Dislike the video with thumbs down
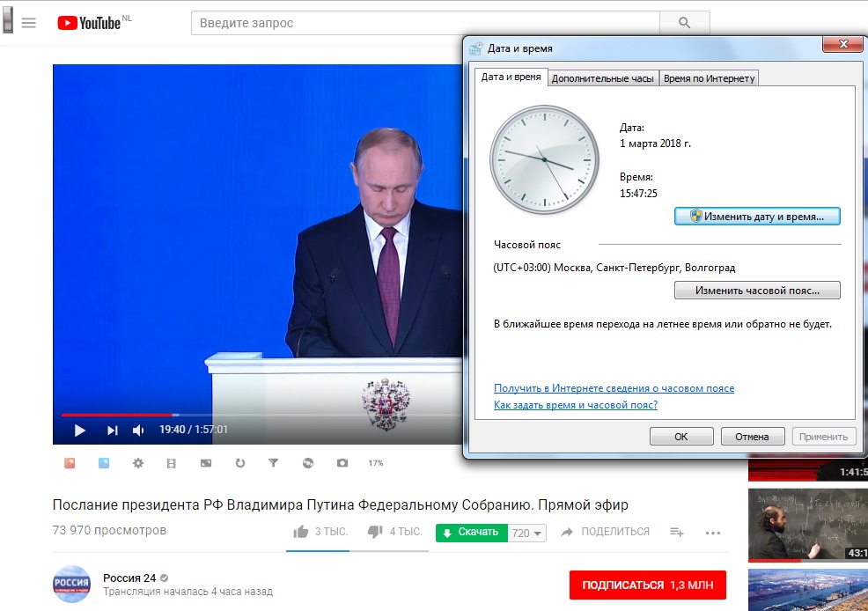This screenshot has width=868, height=611. point(375,532)
